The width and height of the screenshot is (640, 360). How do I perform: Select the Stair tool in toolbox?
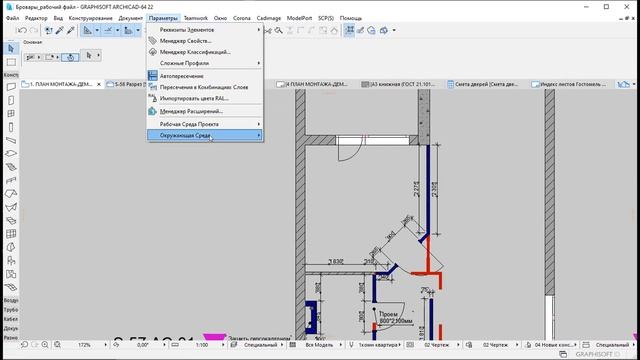pyautogui.click(x=11, y=167)
